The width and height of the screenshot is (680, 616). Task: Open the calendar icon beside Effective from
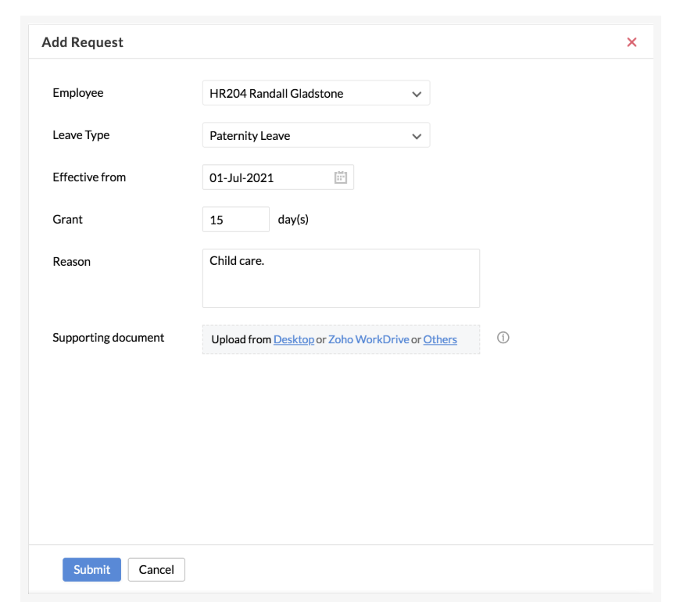tap(340, 177)
